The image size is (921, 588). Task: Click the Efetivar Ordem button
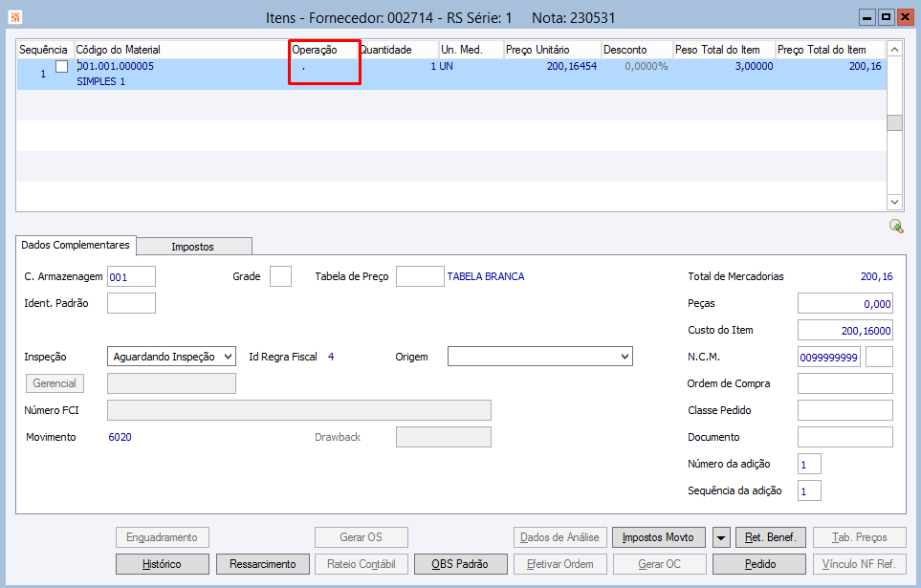pos(559,564)
